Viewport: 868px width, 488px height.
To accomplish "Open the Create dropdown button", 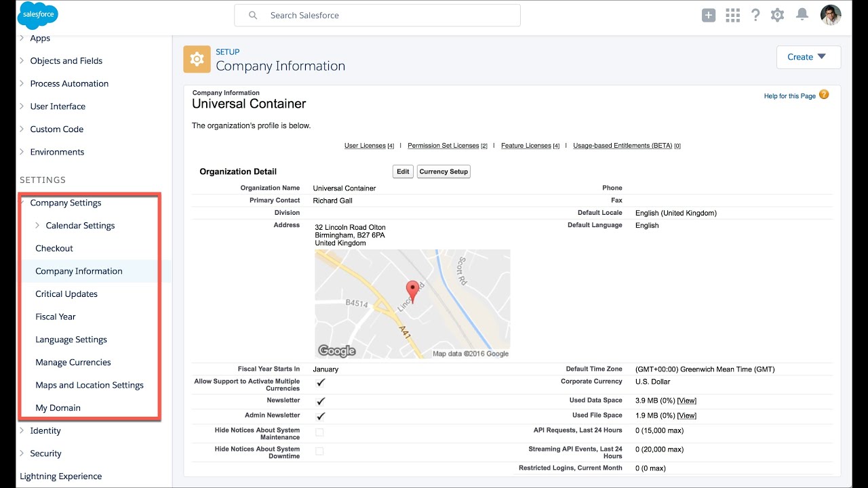I will [x=808, y=57].
